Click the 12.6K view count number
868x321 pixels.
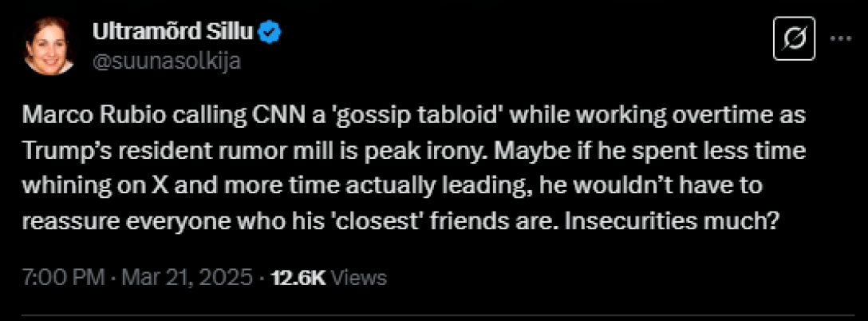click(x=297, y=277)
